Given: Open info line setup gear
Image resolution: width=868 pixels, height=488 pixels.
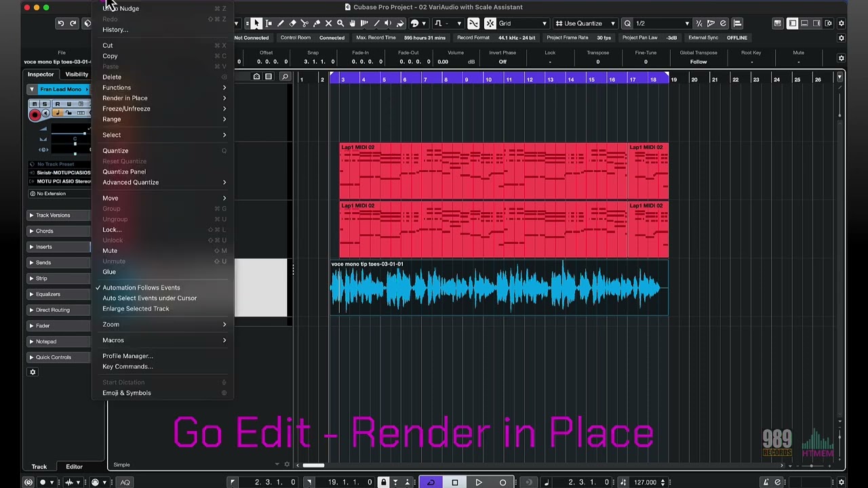Looking at the screenshot, I should point(842,58).
